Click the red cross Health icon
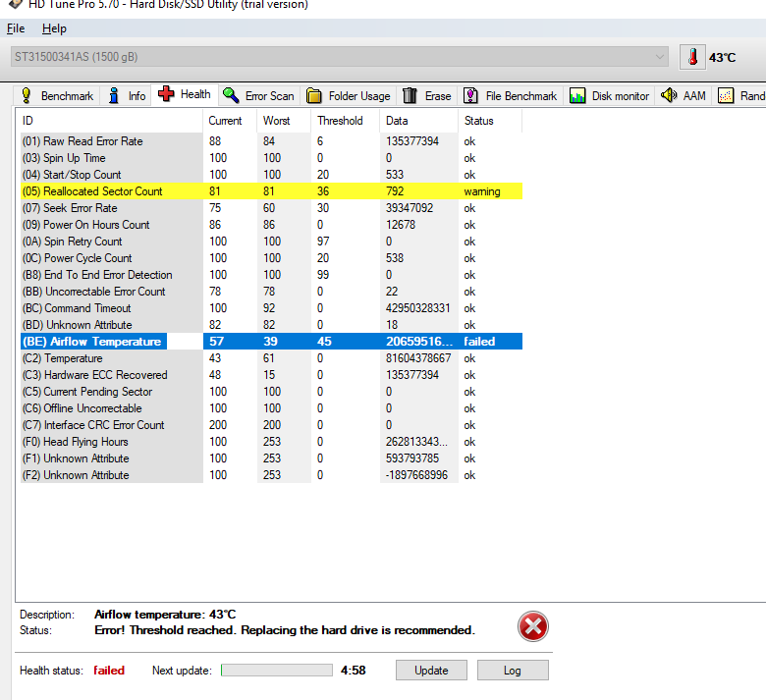Image resolution: width=766 pixels, height=700 pixels. pyautogui.click(x=166, y=93)
